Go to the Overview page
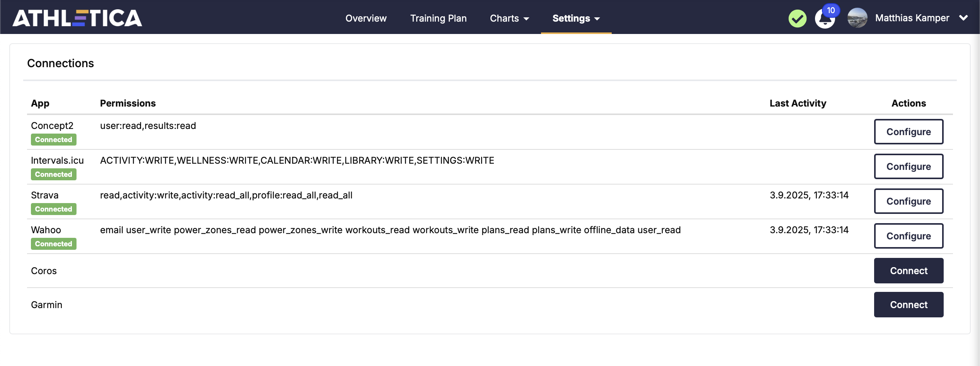Viewport: 980px width, 366px height. click(x=366, y=18)
